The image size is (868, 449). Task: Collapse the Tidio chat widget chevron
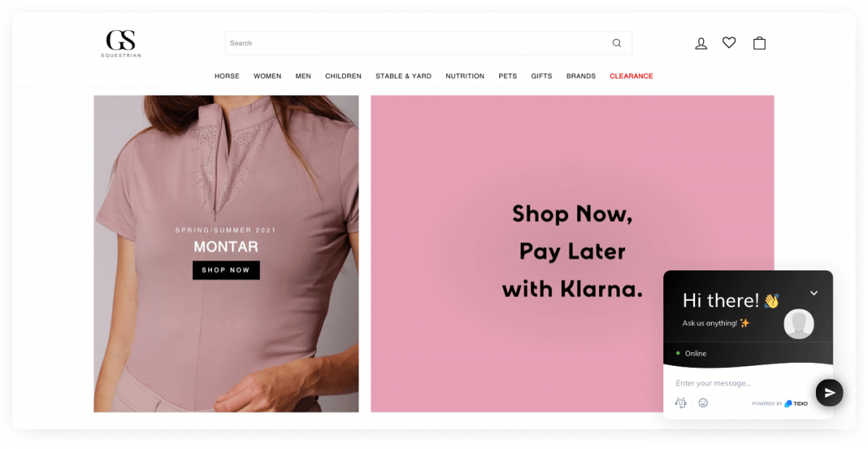click(x=814, y=293)
